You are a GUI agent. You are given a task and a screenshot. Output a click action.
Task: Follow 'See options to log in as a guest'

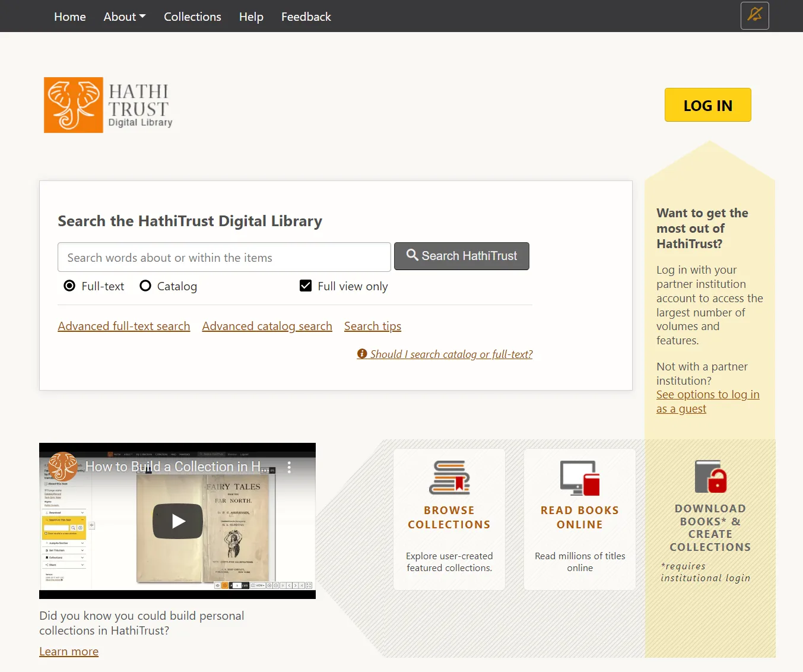point(708,402)
